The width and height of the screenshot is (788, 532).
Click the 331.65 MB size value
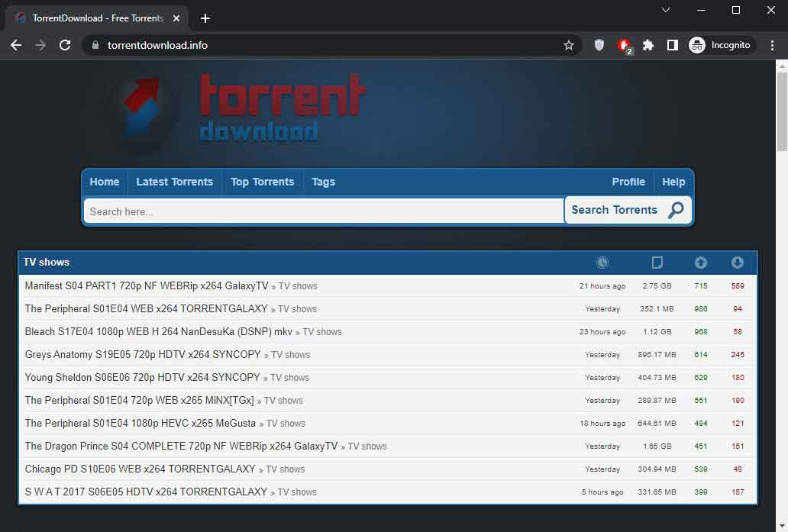(657, 492)
